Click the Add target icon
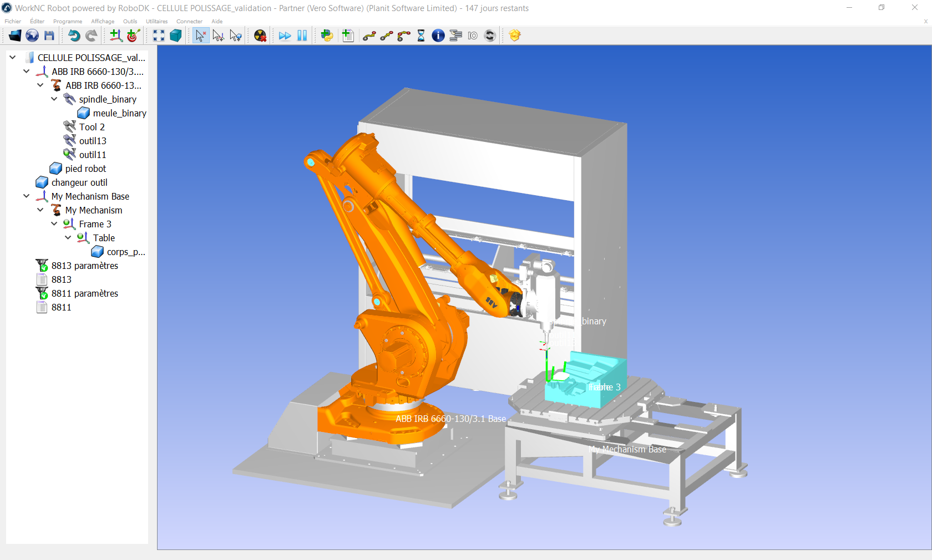 [133, 35]
